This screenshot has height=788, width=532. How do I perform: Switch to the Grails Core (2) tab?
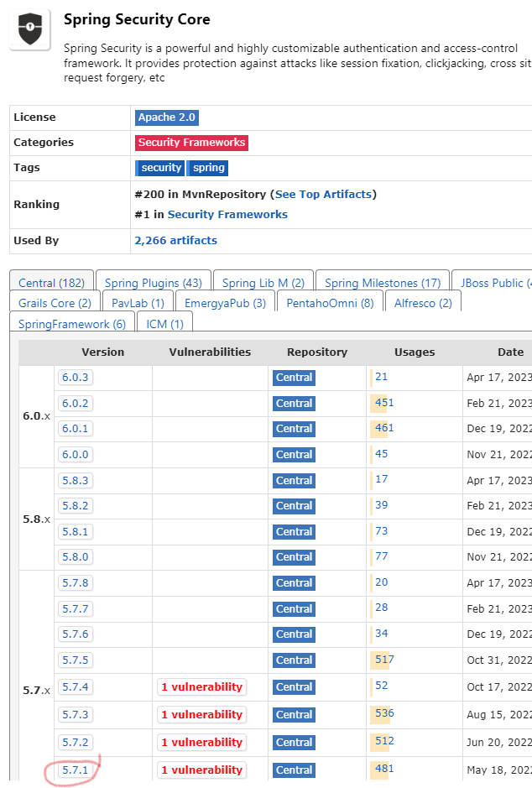55,303
